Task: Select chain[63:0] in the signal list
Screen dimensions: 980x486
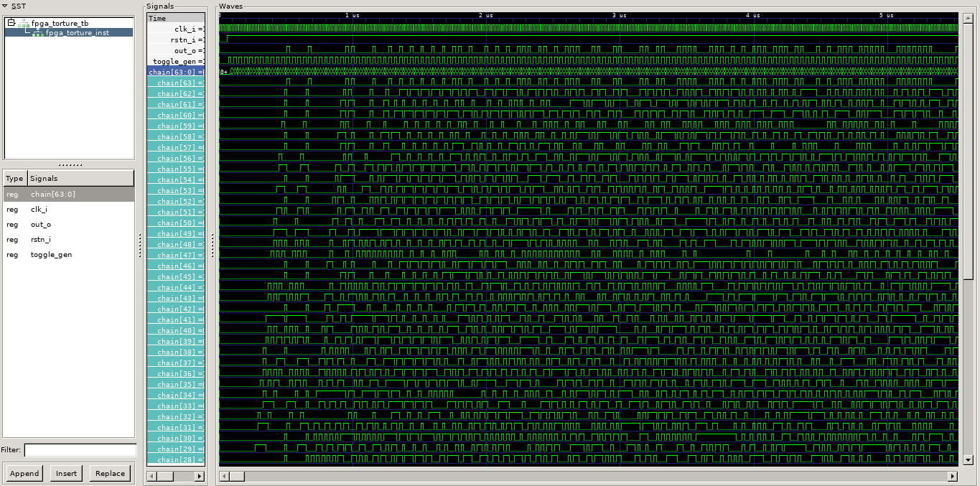Action: [69, 194]
